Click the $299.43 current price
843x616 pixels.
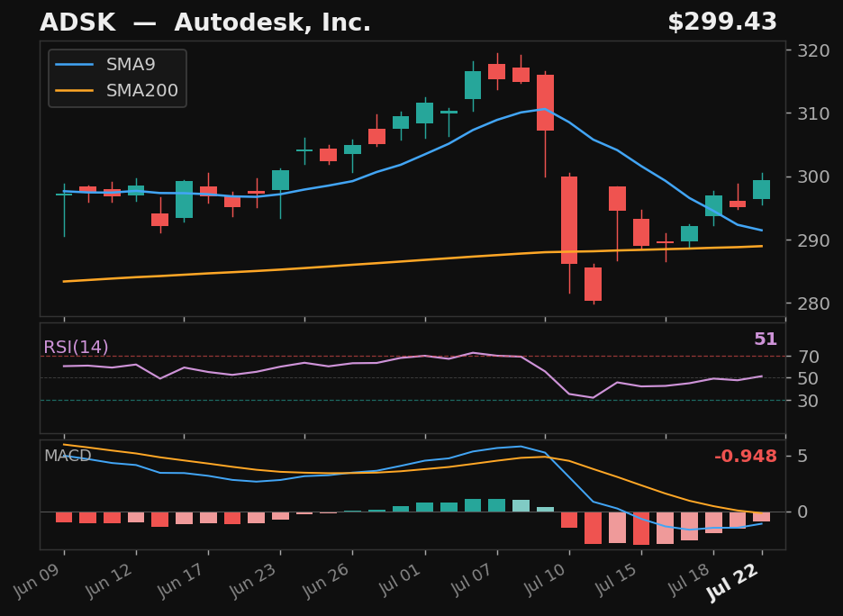point(722,23)
